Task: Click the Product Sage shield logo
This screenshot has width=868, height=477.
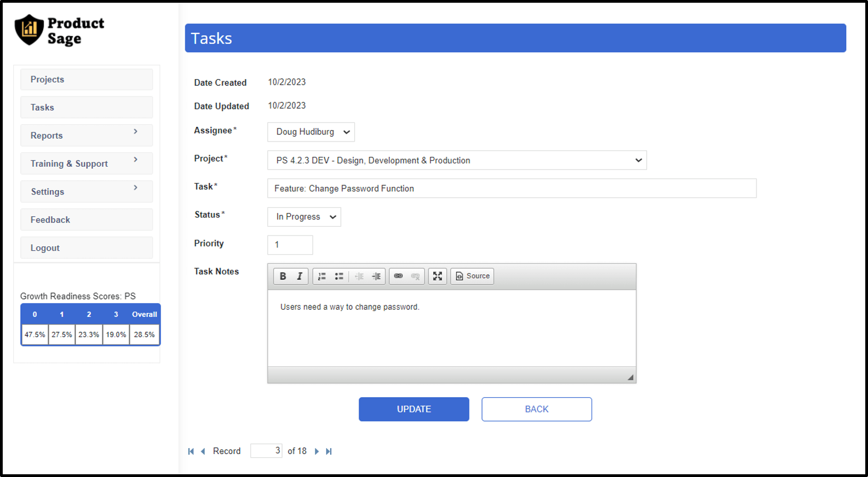Action: pos(29,30)
